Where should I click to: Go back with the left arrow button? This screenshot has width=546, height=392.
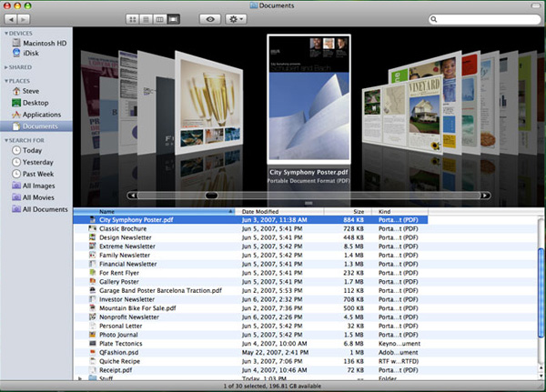click(11, 19)
